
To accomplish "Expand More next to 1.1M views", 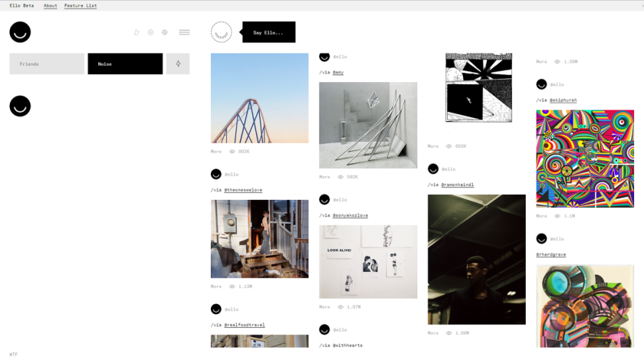I will pos(541,216).
